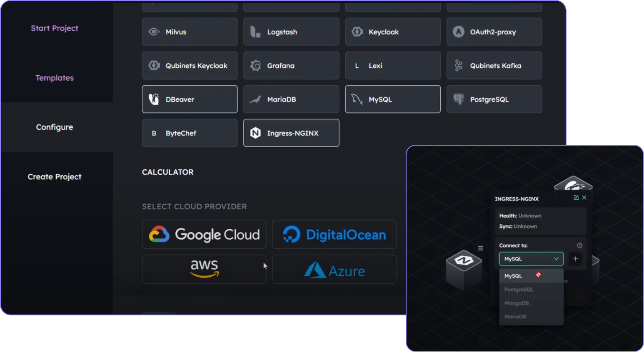Screen dimensions: 644x352
Task: Click the Ingress-NGINX N logo icon
Action: (255, 133)
